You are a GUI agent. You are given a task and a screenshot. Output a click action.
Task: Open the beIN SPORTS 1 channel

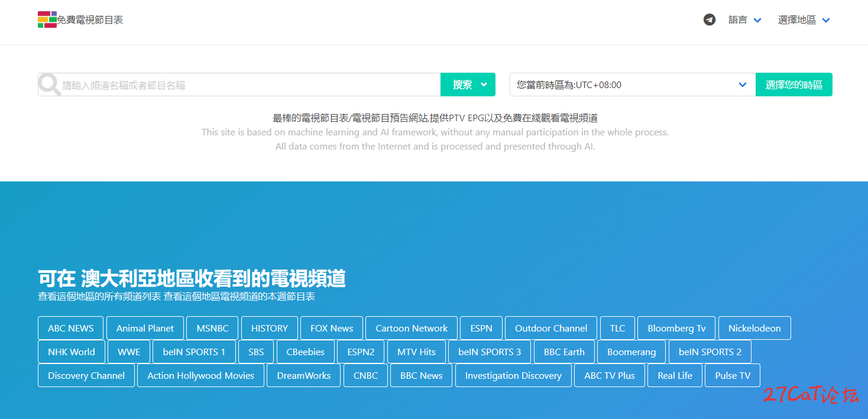(x=194, y=352)
